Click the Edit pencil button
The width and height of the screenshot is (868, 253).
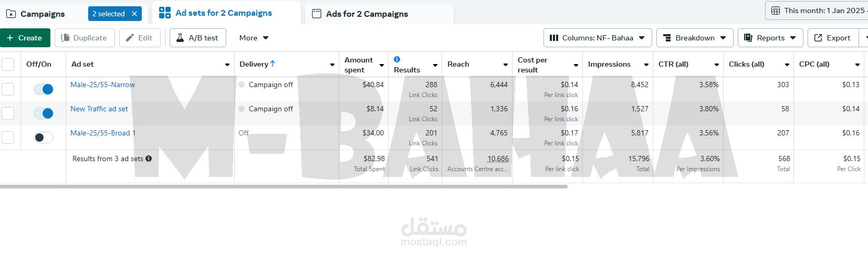pos(139,38)
